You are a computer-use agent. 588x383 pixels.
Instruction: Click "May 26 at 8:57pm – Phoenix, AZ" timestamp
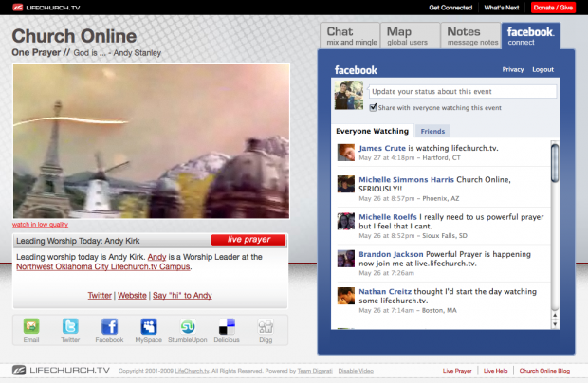(409, 199)
